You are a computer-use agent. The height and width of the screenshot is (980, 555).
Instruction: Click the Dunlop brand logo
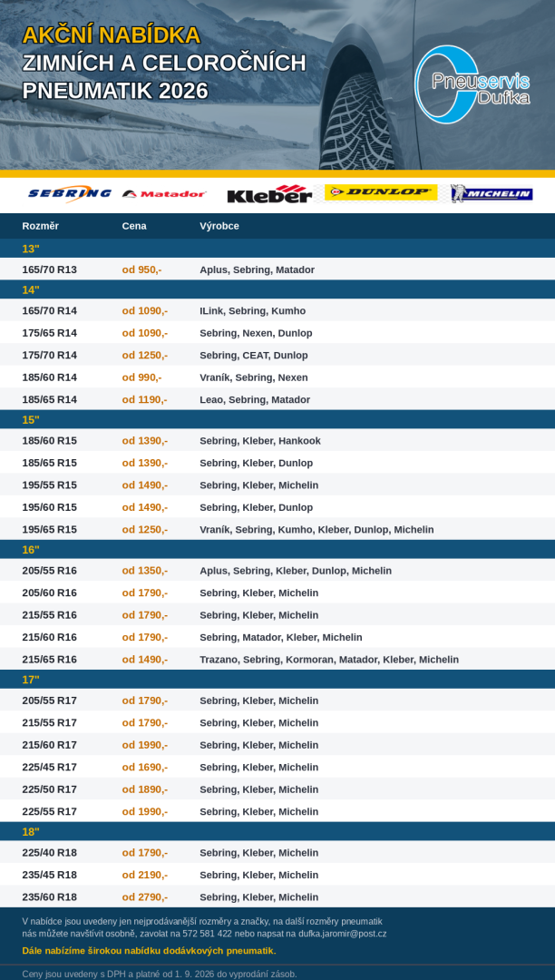point(381,192)
